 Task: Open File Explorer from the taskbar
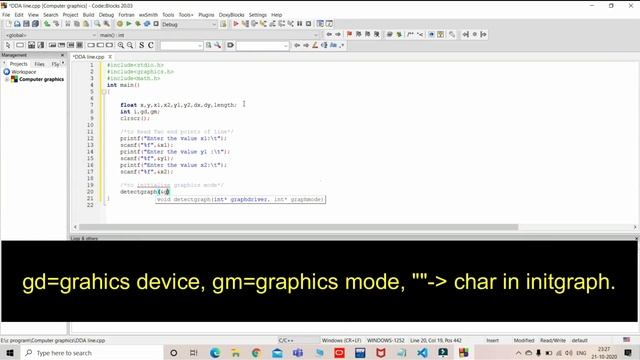(x=236, y=353)
